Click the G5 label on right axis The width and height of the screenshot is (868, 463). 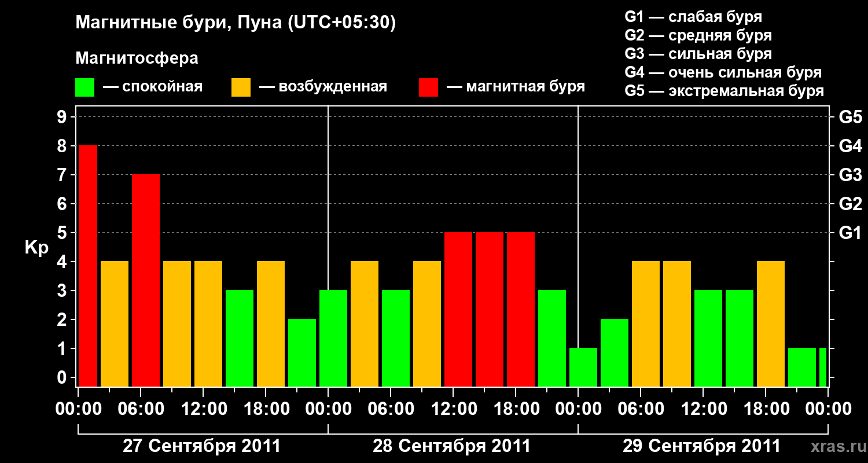tap(850, 117)
